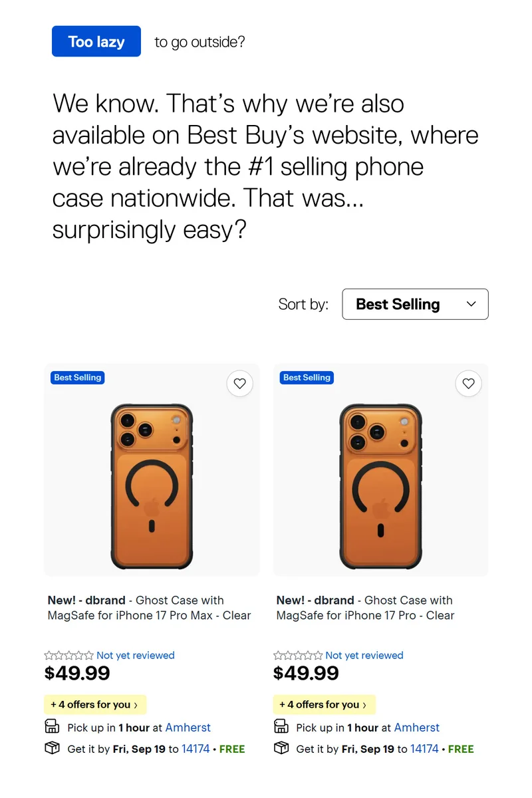Image resolution: width=532 pixels, height=798 pixels.
Task: Click Not yet reviewed for Pro case
Action: [x=364, y=655]
